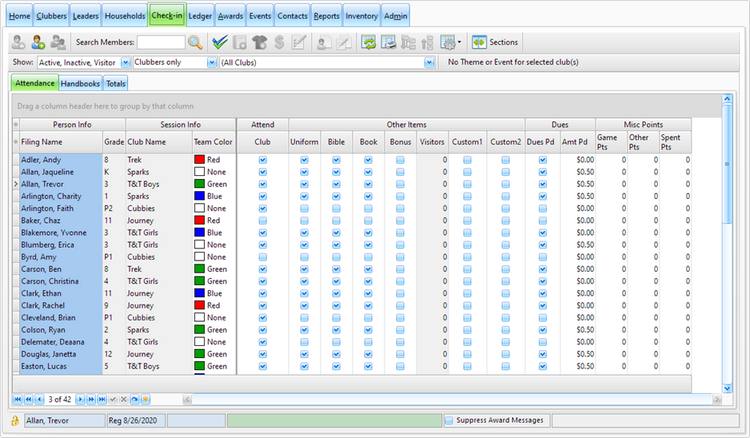Click the add member icon with green plus
Screen dimensions: 750x438
click(x=38, y=43)
